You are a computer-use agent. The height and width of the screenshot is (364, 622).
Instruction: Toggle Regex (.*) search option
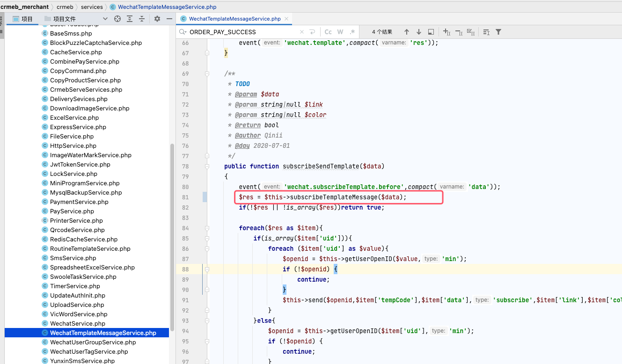tap(352, 32)
